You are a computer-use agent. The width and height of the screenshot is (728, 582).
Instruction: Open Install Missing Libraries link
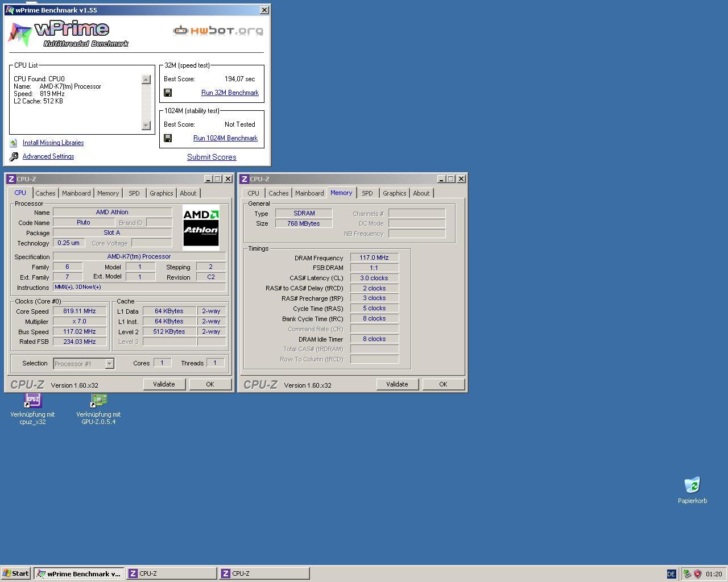53,143
